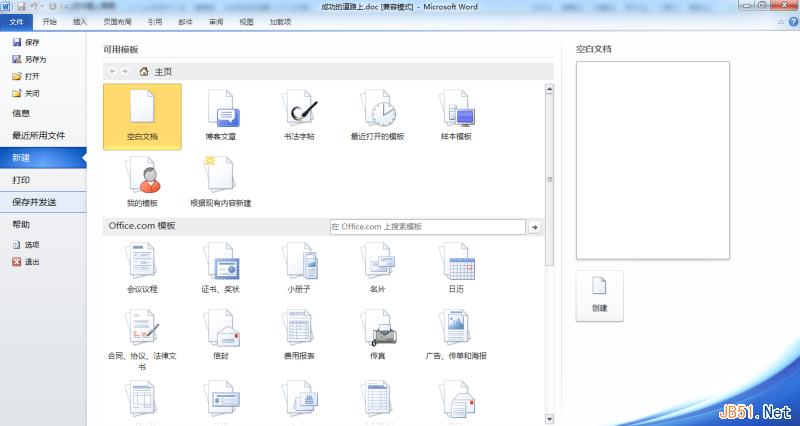Screen dimensions: 800x426
Task: Open the 名片 business card templates
Action: (378, 268)
